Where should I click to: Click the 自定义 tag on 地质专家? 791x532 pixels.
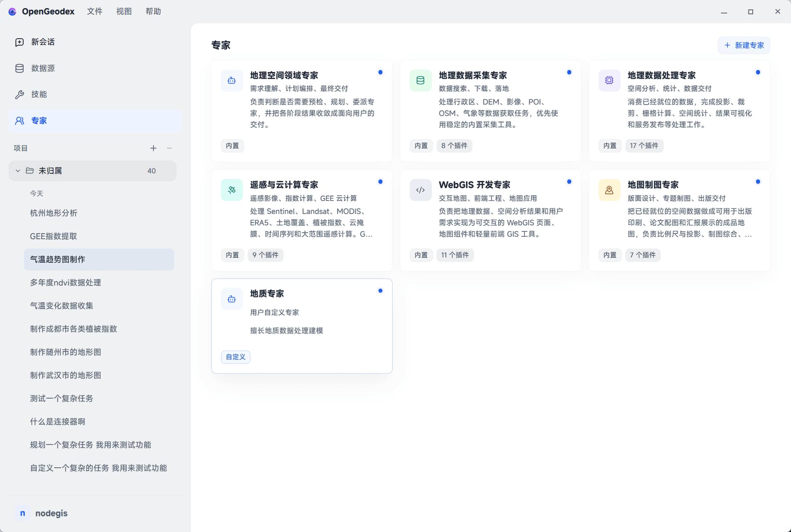[x=236, y=357]
